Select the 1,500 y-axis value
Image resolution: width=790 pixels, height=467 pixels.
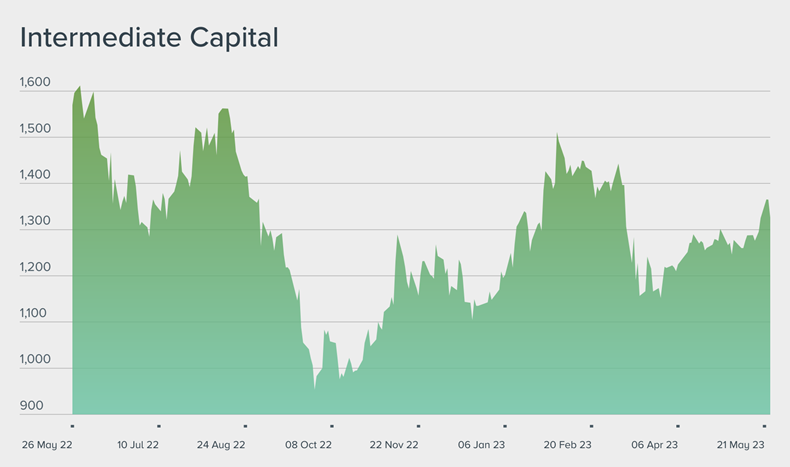point(35,129)
